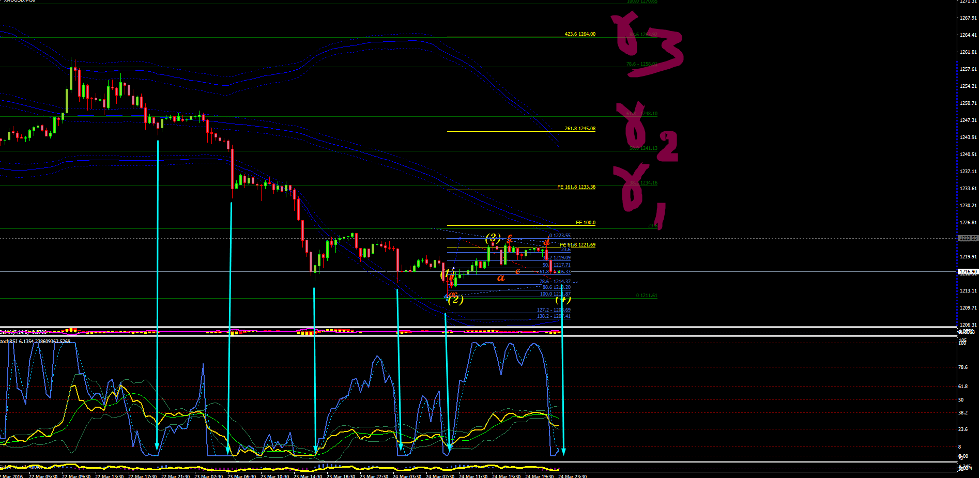Click the '0 1223.55' retracement label
Viewport: 980px width, 478px height.
(x=560, y=236)
